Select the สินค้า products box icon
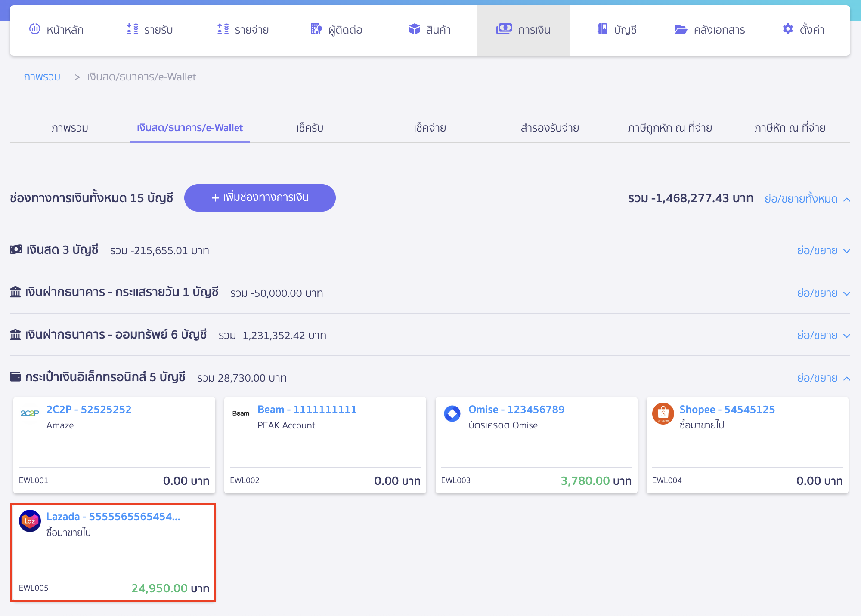Image resolution: width=861 pixels, height=616 pixels. point(414,29)
